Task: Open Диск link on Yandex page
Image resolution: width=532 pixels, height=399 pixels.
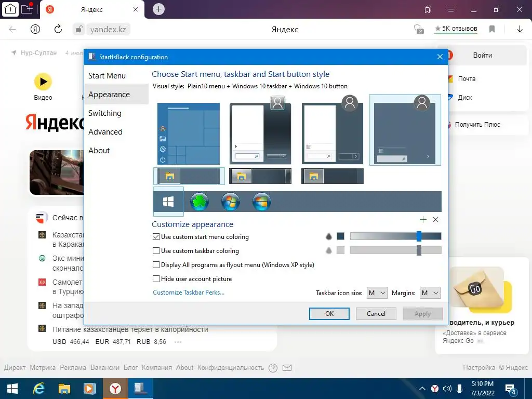Action: coord(464,98)
